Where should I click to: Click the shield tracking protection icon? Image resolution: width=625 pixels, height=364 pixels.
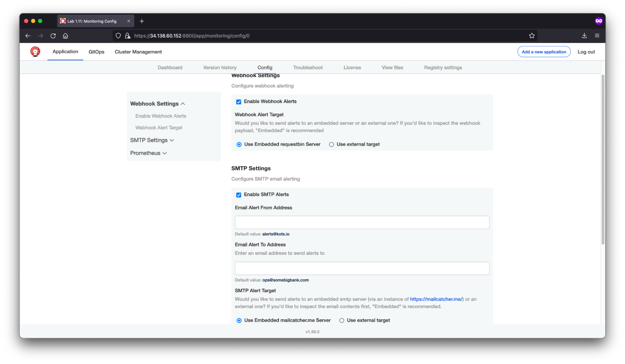point(118,35)
